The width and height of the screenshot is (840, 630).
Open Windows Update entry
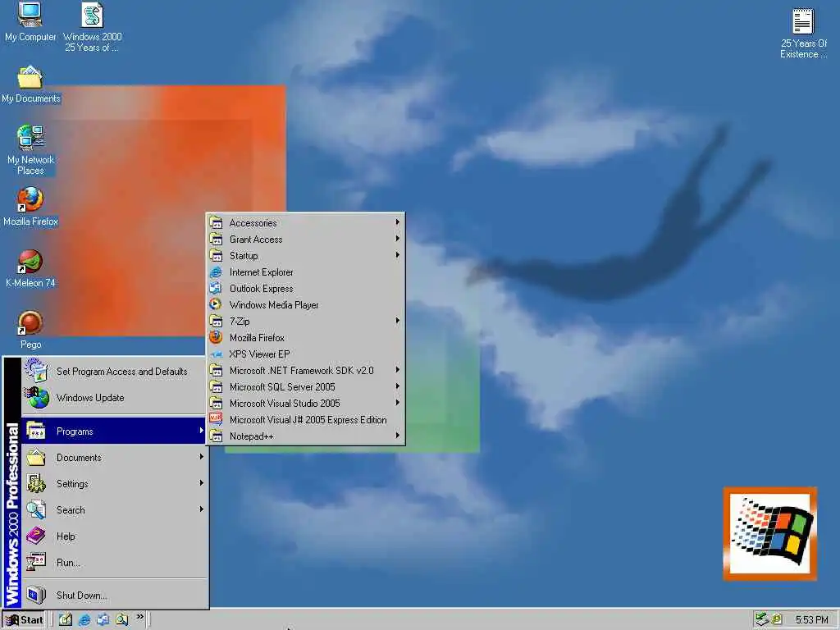(x=114, y=398)
